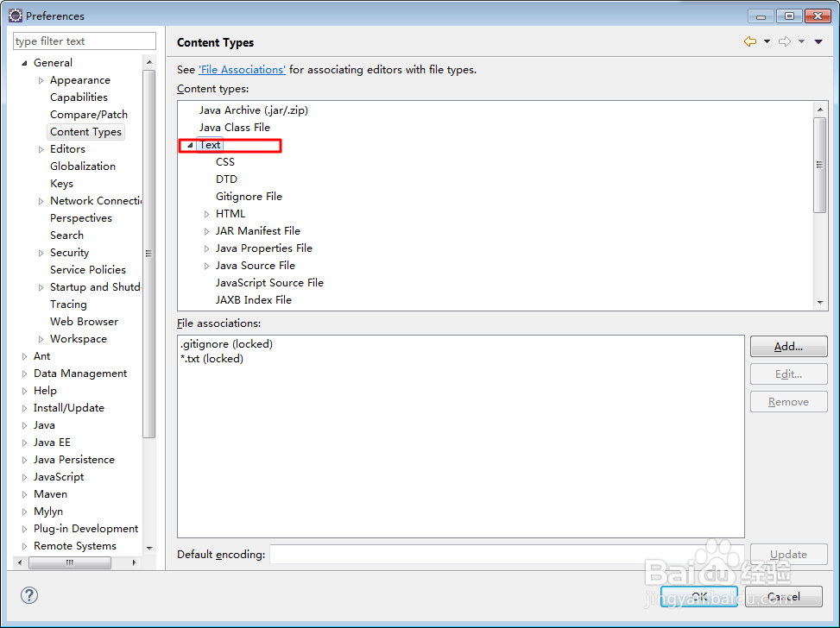Expand the Maven node
The image size is (840, 628).
point(24,494)
